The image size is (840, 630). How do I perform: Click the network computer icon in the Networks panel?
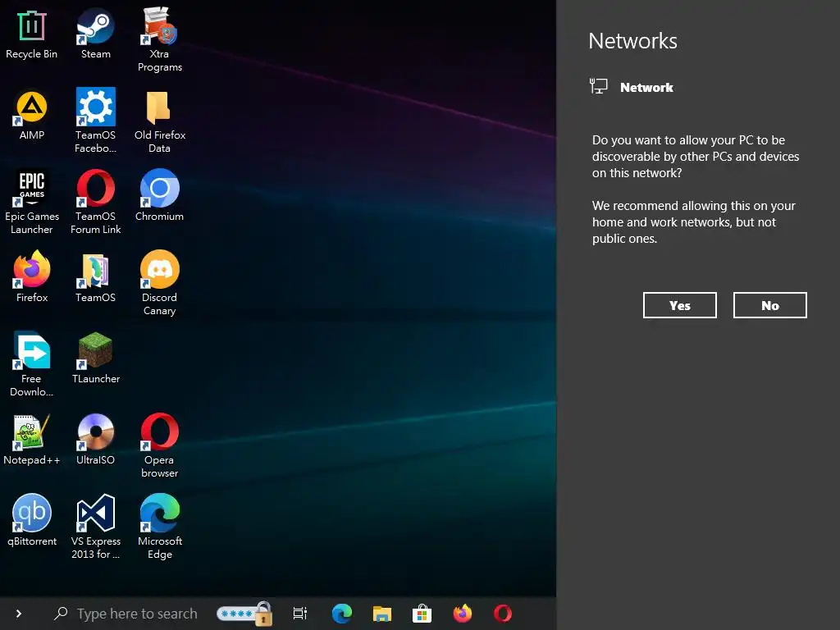[598, 86]
